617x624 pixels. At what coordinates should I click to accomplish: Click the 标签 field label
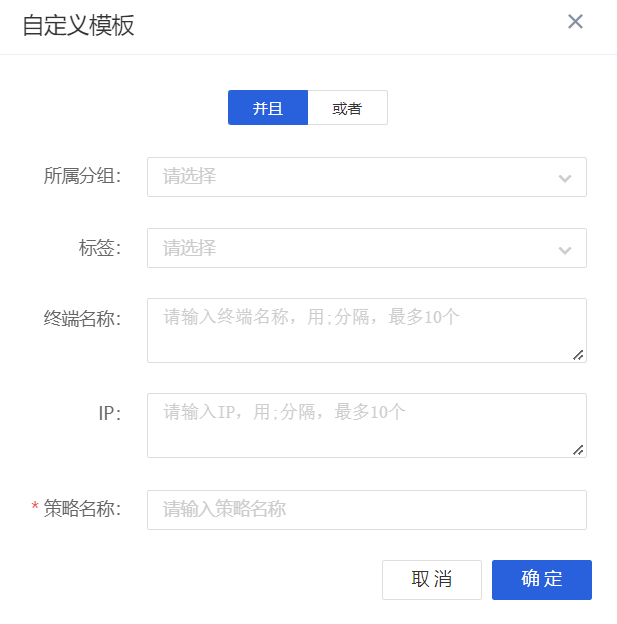[100, 248]
